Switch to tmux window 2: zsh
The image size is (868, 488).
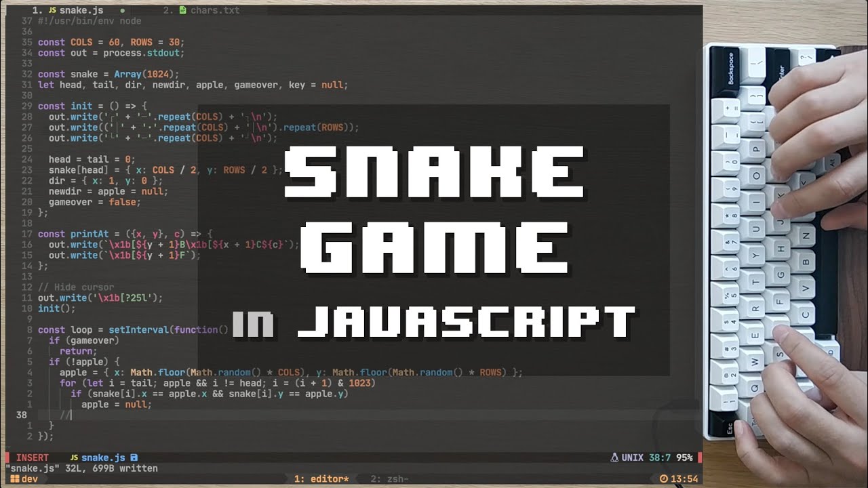point(389,479)
